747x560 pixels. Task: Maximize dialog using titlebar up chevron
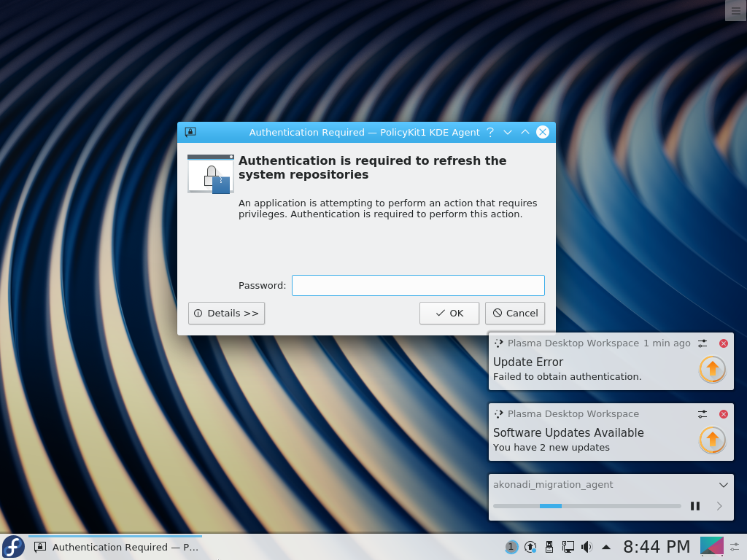pos(525,132)
